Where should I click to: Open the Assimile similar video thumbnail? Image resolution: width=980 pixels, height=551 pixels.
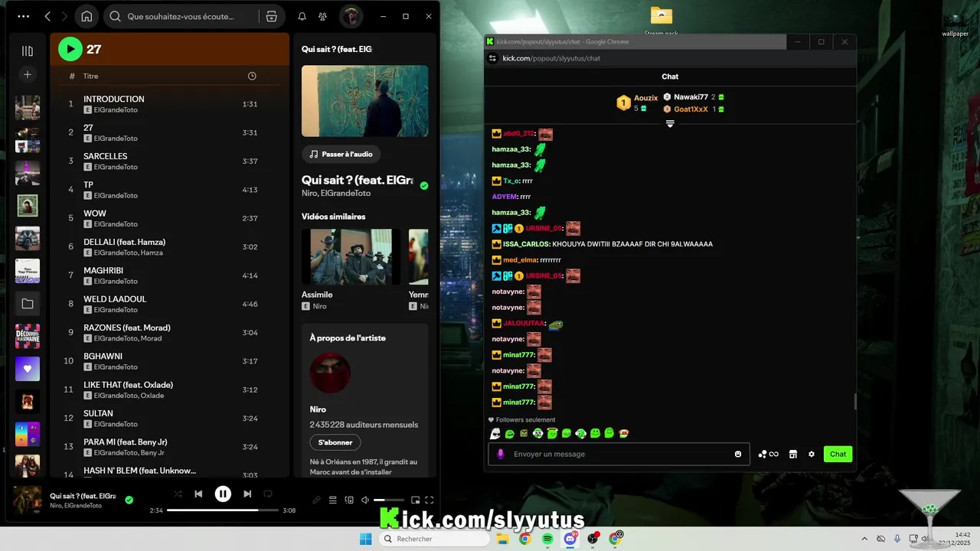(x=351, y=257)
